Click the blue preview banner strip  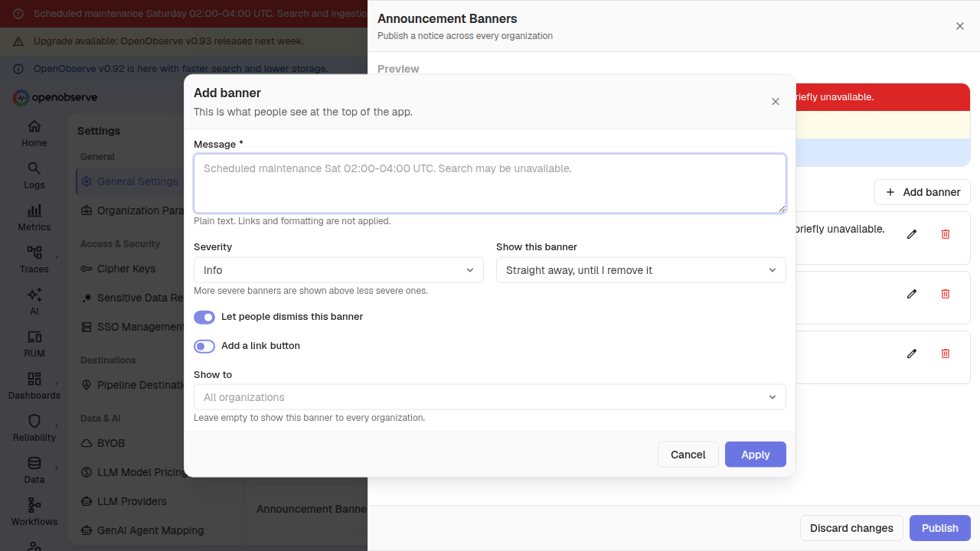[883, 152]
